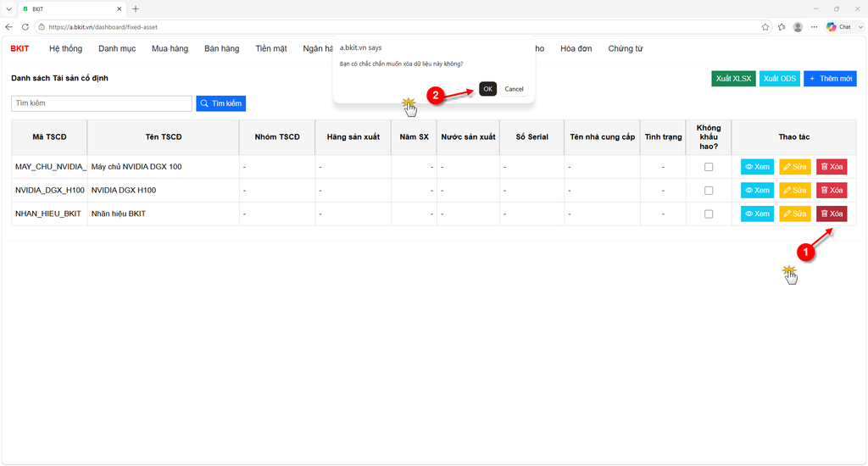Viewport: 868px width, 466px height.
Task: Toggle Không khấu hao for NVIDIA_DGX_H100 row
Action: coord(709,191)
